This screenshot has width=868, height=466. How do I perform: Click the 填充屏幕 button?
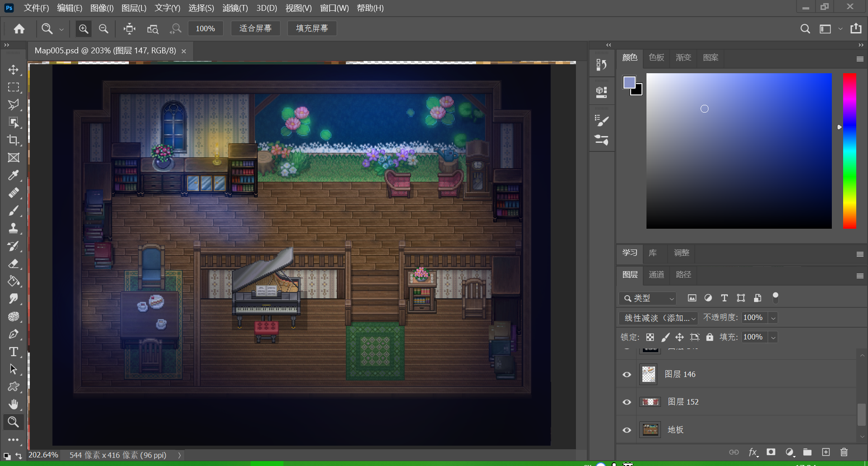coord(312,28)
